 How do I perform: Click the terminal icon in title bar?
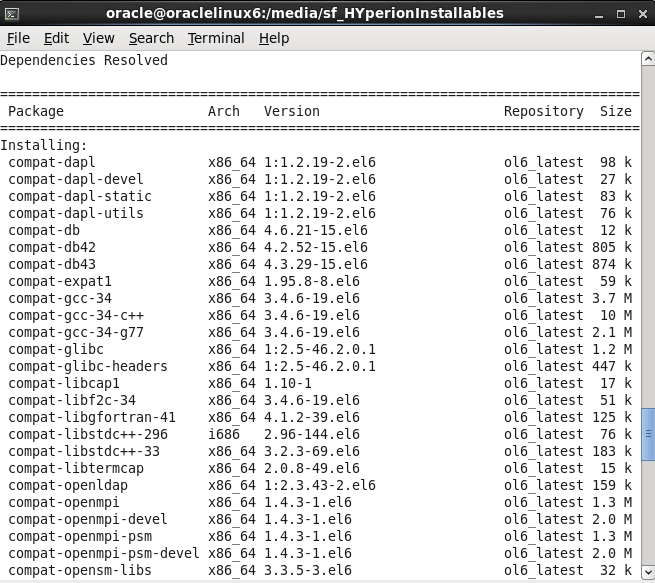click(12, 14)
